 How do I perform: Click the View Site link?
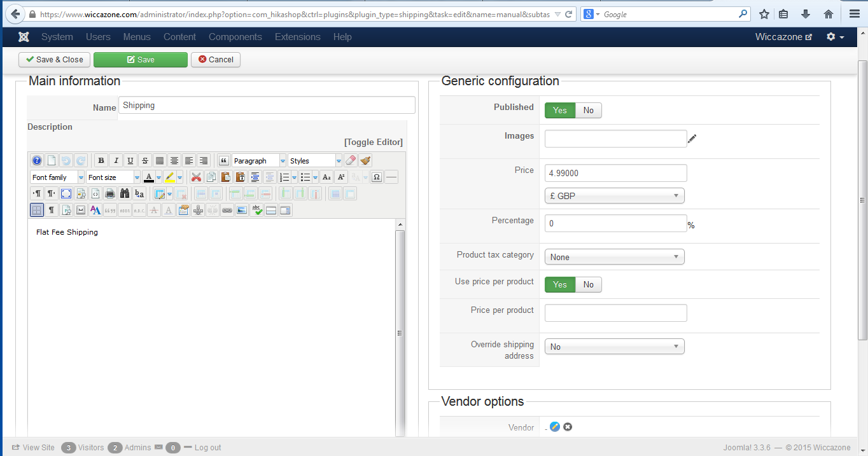coord(33,448)
